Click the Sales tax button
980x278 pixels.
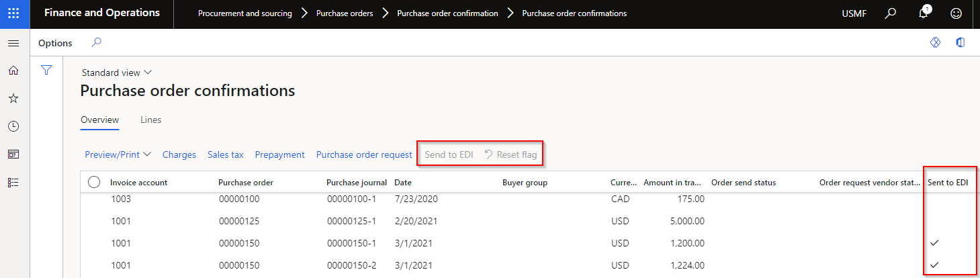[226, 154]
